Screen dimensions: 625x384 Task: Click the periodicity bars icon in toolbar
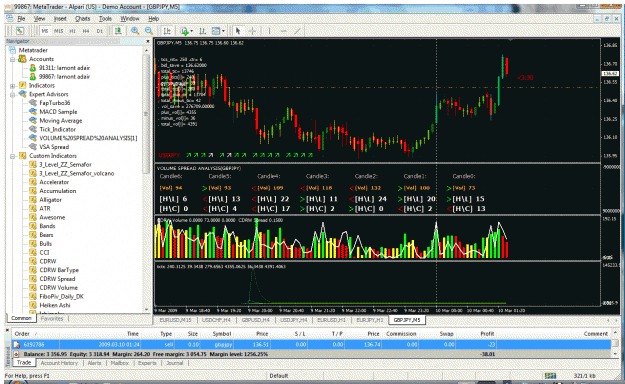pos(202,31)
